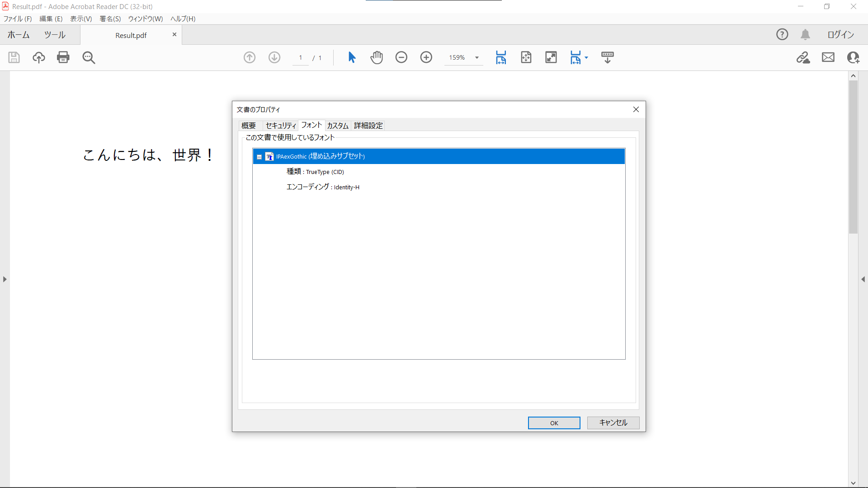The height and width of the screenshot is (488, 868).
Task: Click the Print icon
Action: pyautogui.click(x=63, y=57)
